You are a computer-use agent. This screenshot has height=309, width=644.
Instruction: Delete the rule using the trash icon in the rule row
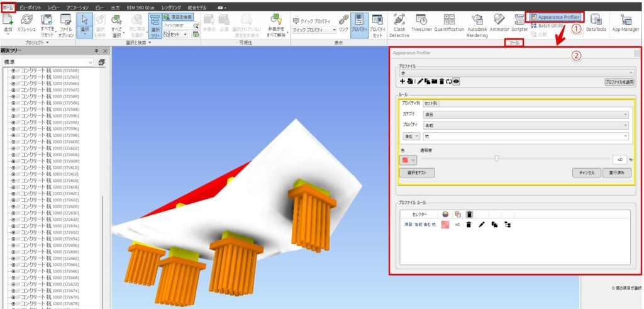point(469,225)
